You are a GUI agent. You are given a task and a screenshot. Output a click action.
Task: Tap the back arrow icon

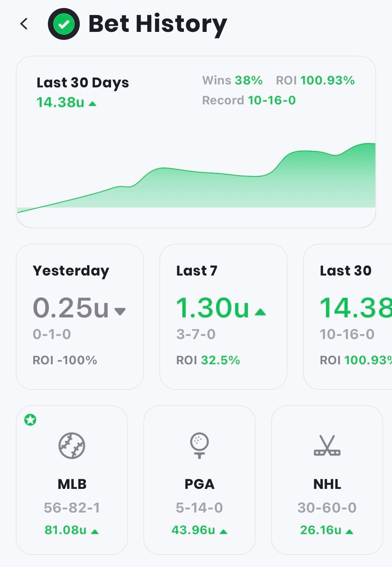pyautogui.click(x=24, y=24)
